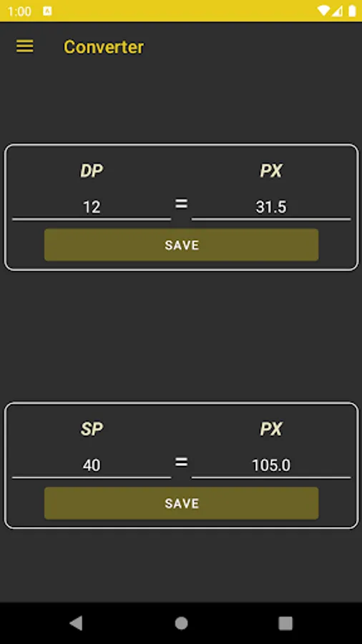Tap the Android home circle button

coord(181,623)
